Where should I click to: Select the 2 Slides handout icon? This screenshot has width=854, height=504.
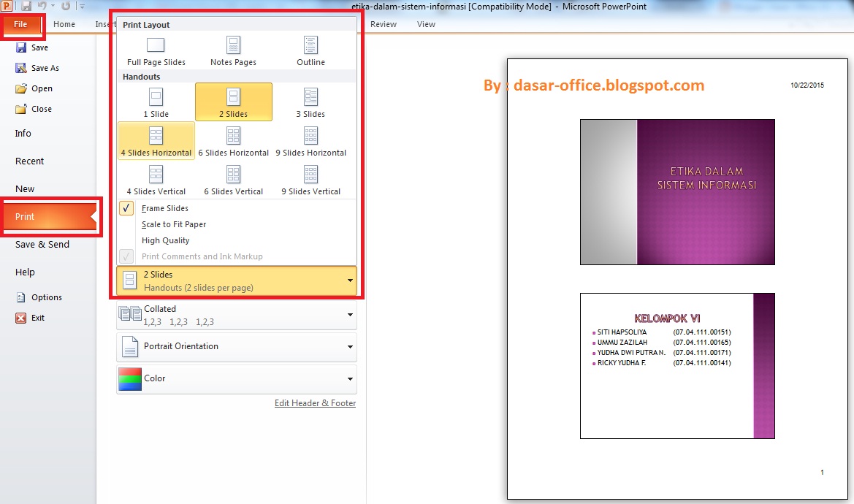pyautogui.click(x=233, y=97)
